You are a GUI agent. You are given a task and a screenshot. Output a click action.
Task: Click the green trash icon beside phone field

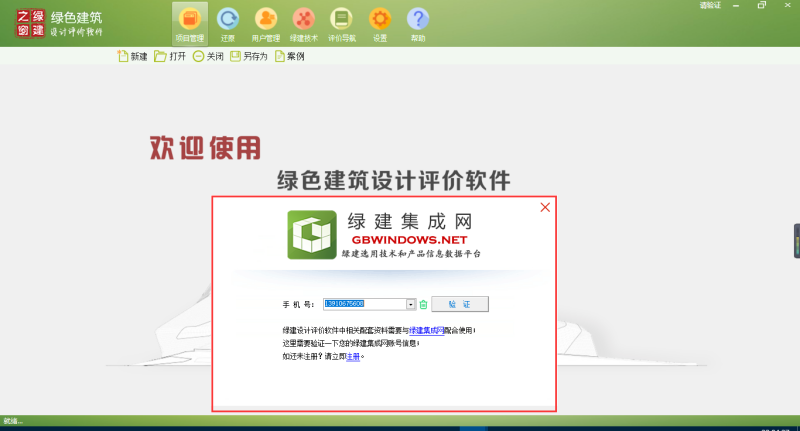(423, 304)
